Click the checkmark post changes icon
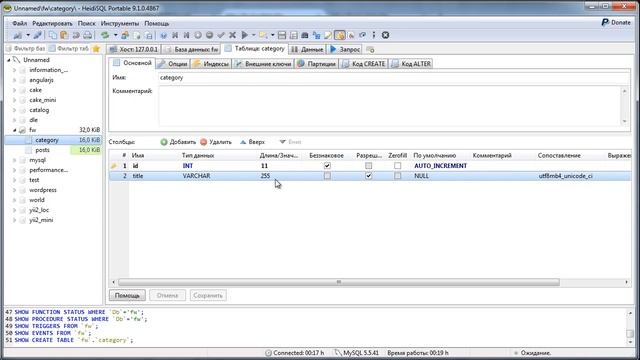The image size is (640, 360). tap(221, 36)
